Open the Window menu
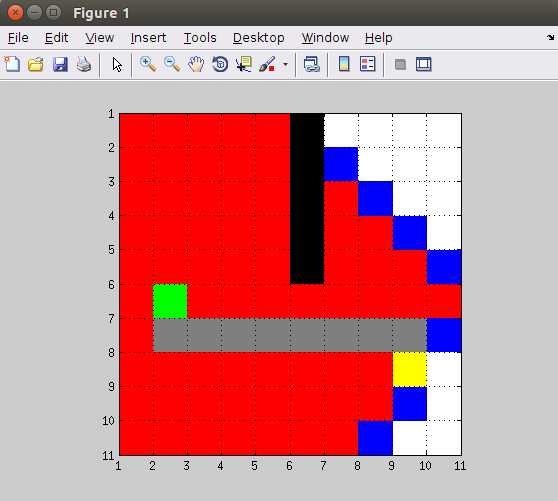This screenshot has height=501, width=558. pyautogui.click(x=325, y=38)
